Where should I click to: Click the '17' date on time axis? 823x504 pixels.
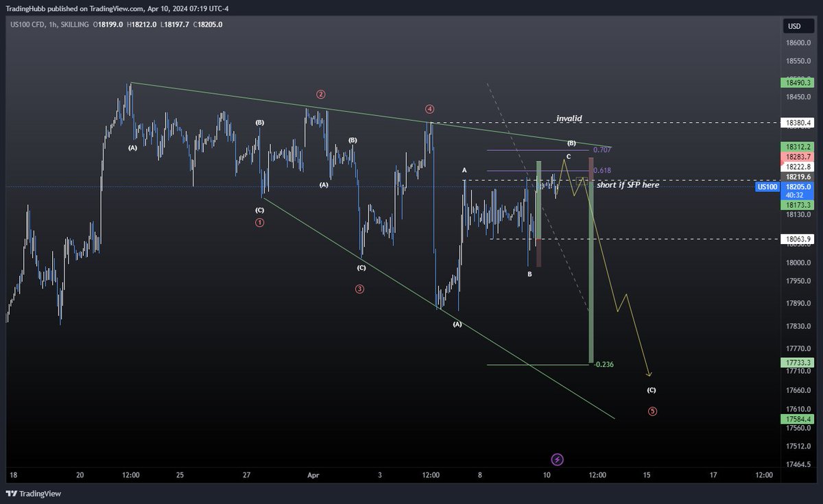pos(713,475)
